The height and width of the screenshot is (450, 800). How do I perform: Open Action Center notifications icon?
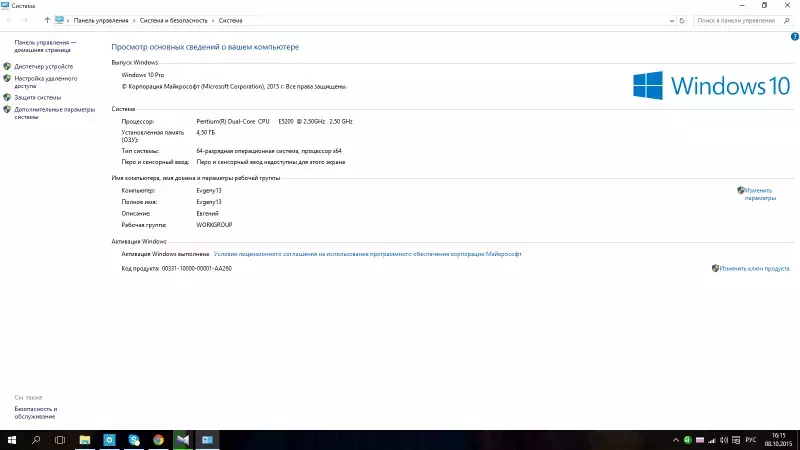coord(736,440)
